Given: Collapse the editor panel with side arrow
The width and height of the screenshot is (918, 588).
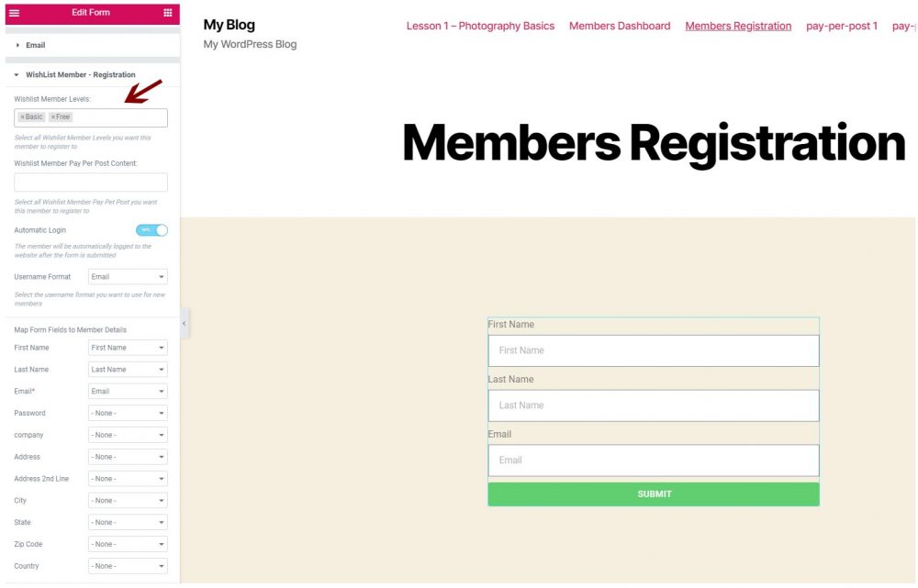Looking at the screenshot, I should [185, 324].
